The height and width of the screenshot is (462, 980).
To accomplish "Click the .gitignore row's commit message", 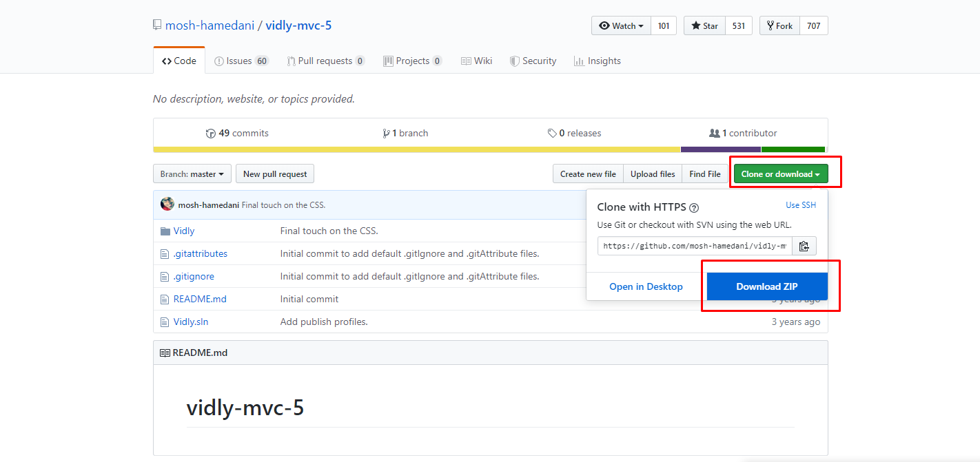I will (x=409, y=277).
